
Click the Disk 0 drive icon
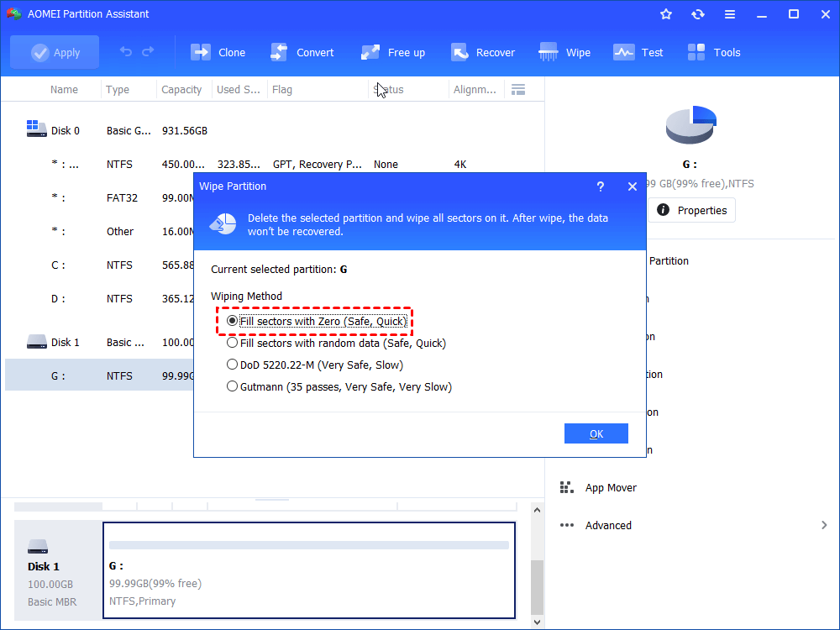click(36, 129)
